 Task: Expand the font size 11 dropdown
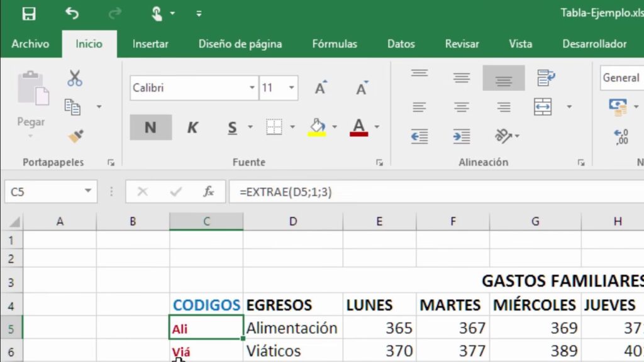pyautogui.click(x=292, y=88)
